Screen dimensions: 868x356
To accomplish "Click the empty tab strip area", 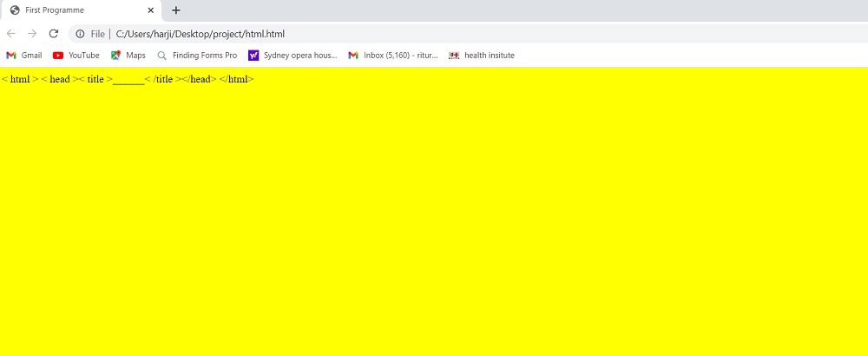I will click(x=521, y=10).
